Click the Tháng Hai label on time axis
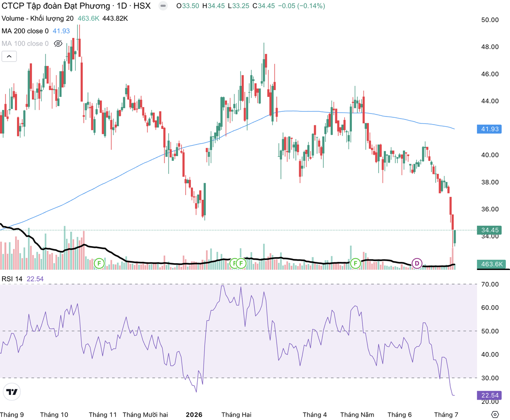The height and width of the screenshot is (420, 510). [x=236, y=414]
